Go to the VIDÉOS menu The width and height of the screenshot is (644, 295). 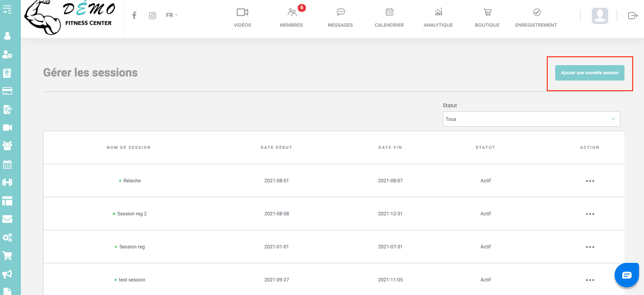[x=242, y=17]
